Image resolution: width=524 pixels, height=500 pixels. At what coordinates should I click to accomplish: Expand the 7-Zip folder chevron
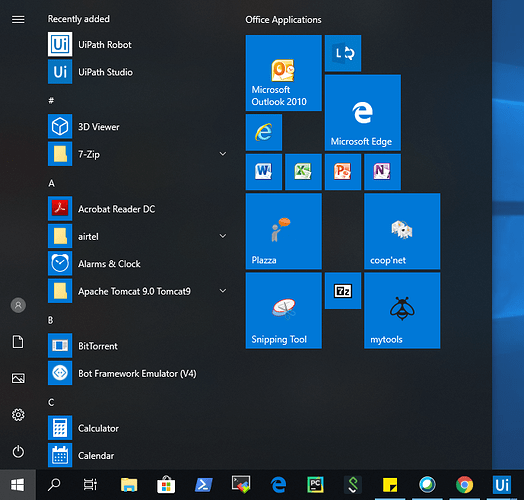click(223, 154)
